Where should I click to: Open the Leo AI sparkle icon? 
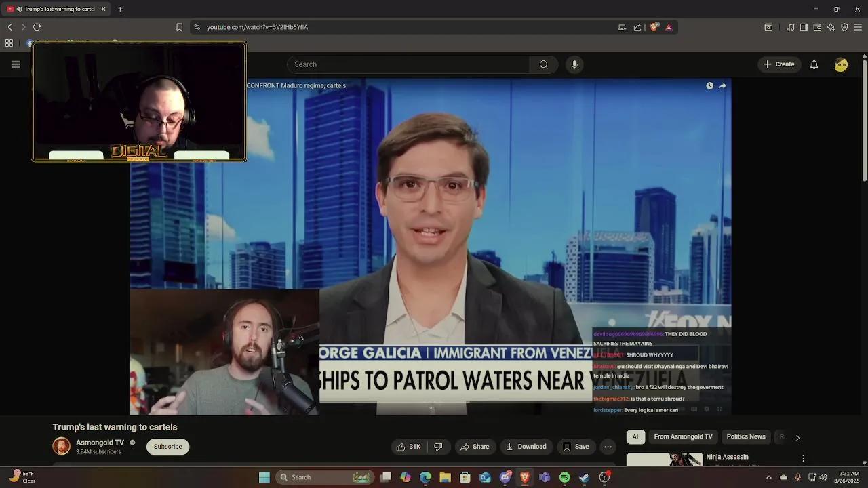831,27
